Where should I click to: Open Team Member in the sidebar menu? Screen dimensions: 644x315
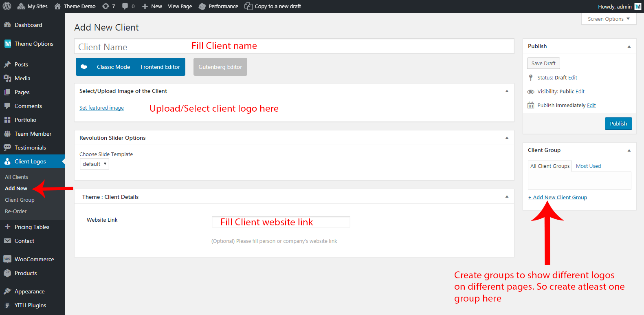[33, 134]
